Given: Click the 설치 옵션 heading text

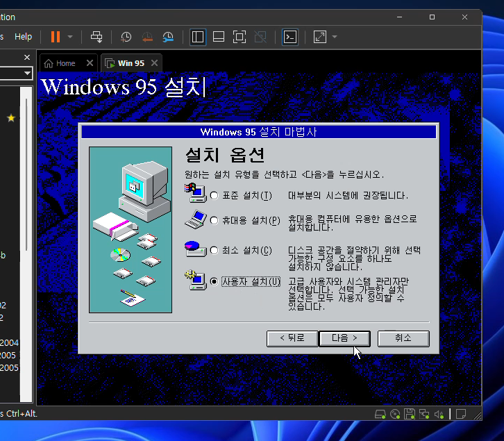Looking at the screenshot, I should pos(225,156).
